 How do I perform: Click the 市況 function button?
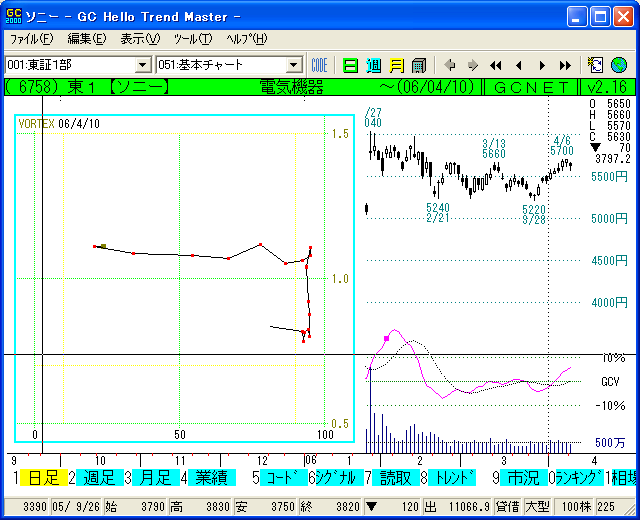point(524,478)
